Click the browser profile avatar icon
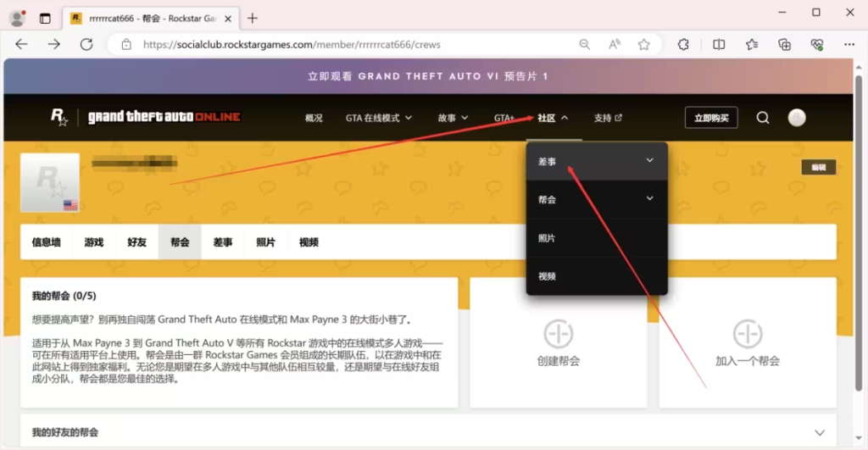 [18, 18]
